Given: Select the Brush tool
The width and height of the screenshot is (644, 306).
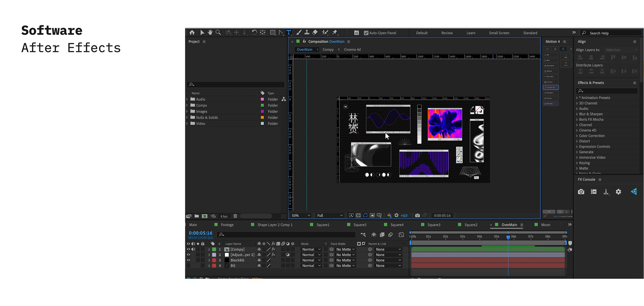Looking at the screenshot, I should coord(299,33).
